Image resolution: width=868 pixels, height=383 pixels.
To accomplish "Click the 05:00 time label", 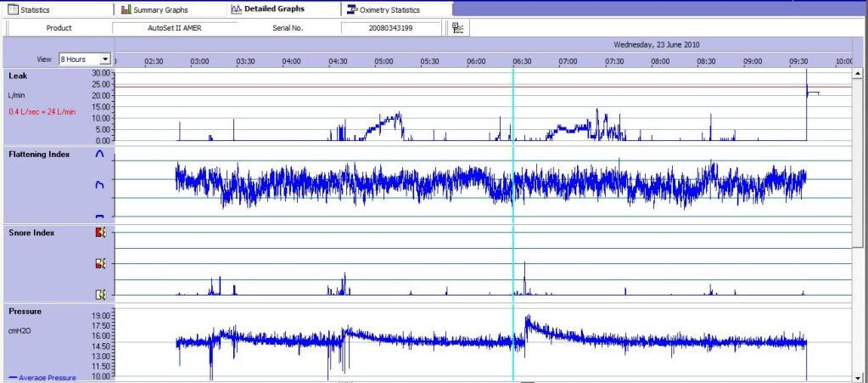I will [384, 61].
